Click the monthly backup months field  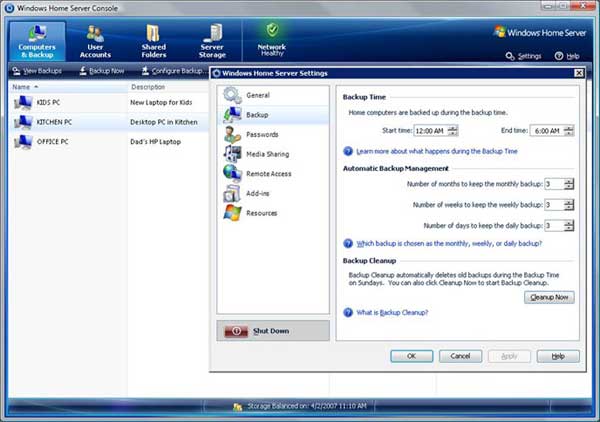click(x=554, y=184)
